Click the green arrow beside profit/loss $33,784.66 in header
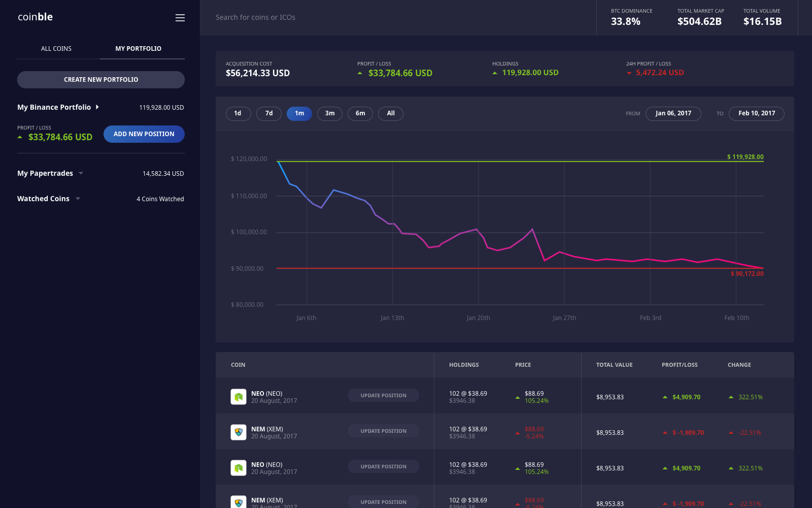812x508 pixels. tap(360, 73)
